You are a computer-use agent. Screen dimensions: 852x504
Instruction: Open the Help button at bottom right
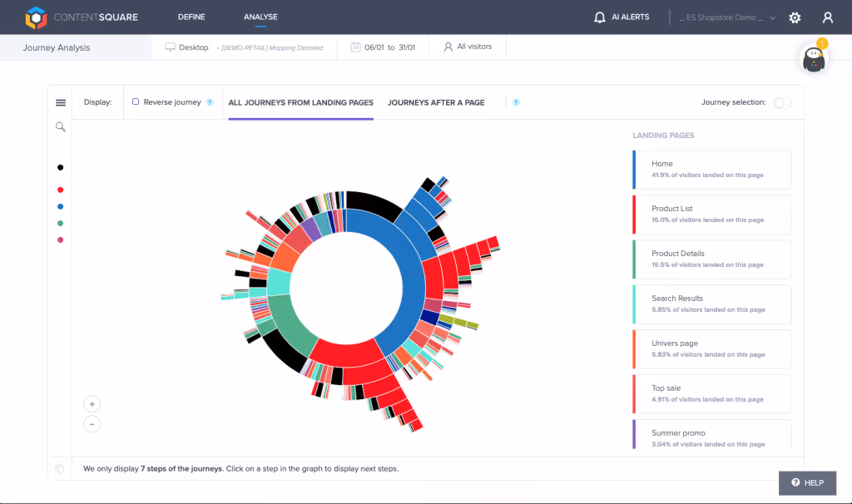[807, 482]
